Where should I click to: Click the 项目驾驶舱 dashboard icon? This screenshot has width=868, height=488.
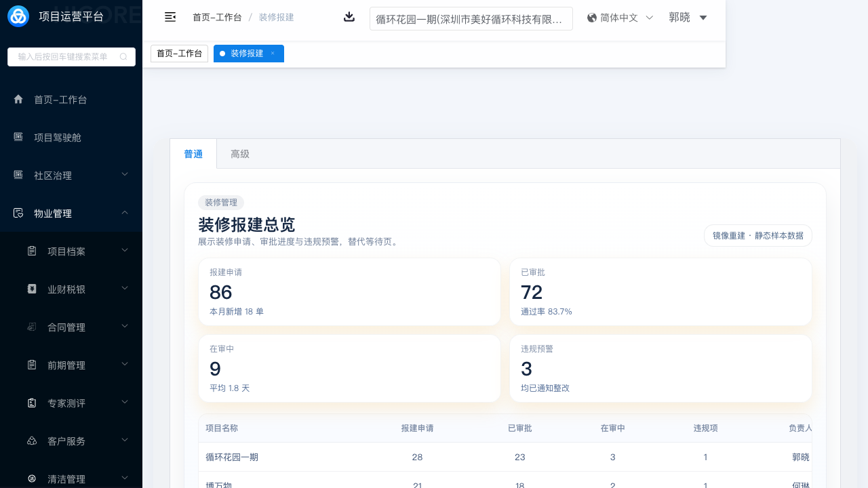[x=18, y=137]
